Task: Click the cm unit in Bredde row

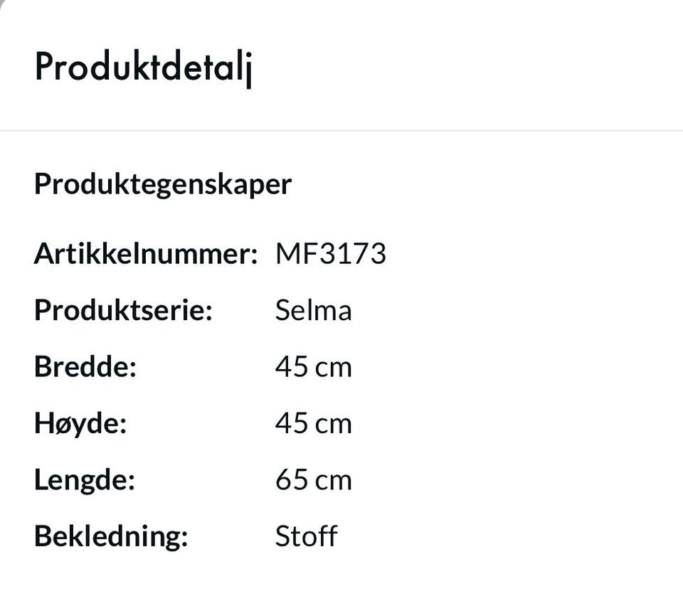Action: [x=334, y=368]
